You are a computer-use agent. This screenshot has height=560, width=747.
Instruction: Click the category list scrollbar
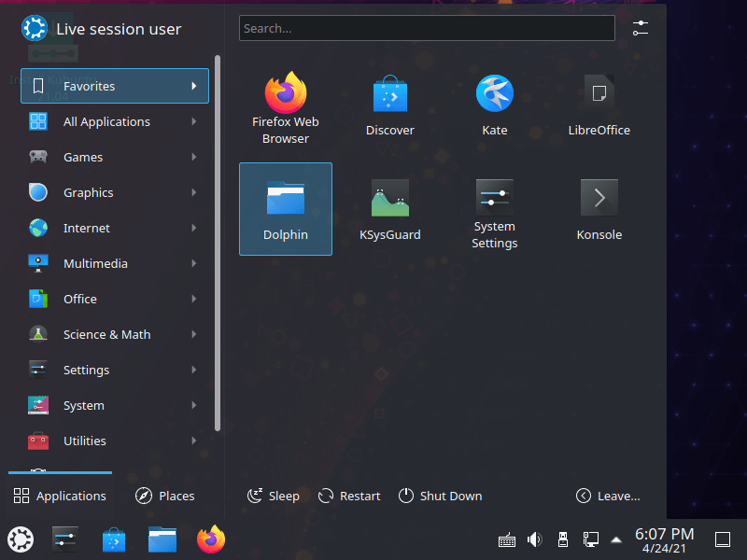(x=218, y=243)
